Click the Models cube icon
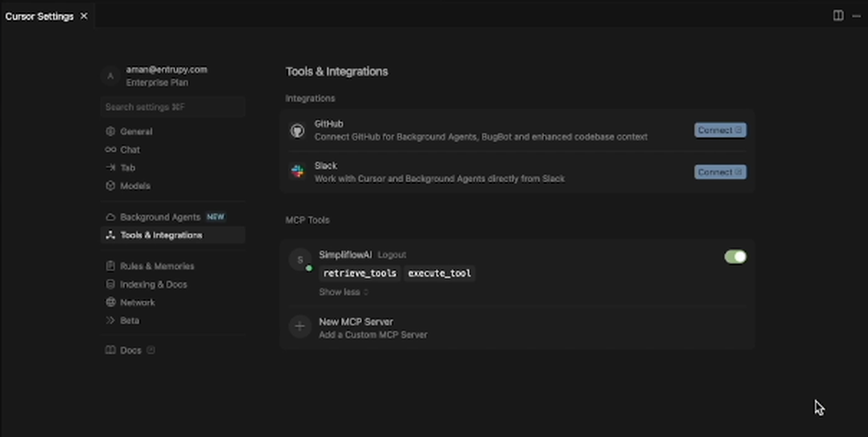868x437 pixels. 110,186
